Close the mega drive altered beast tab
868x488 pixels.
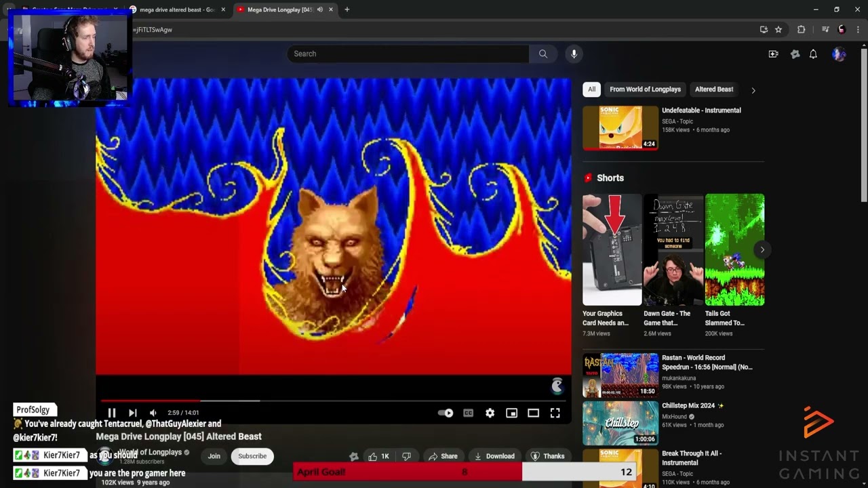223,9
